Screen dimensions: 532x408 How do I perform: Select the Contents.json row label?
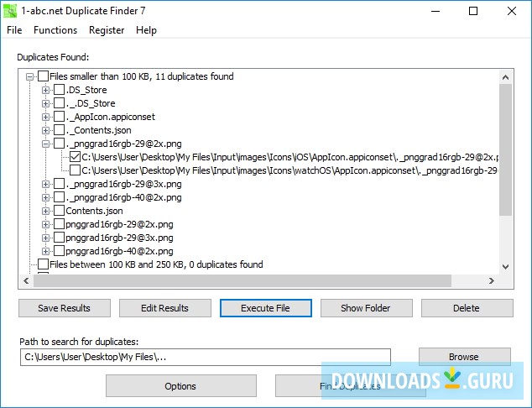point(94,211)
